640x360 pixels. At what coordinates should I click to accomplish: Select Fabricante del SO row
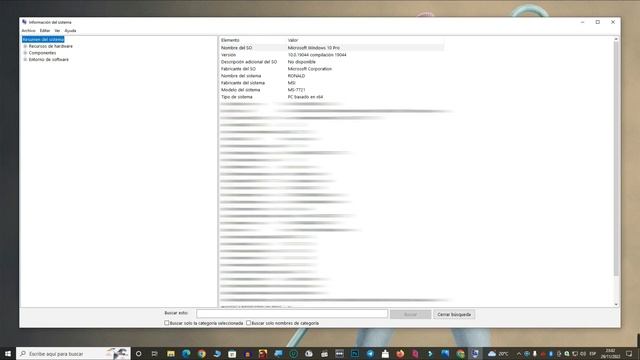(x=332, y=69)
